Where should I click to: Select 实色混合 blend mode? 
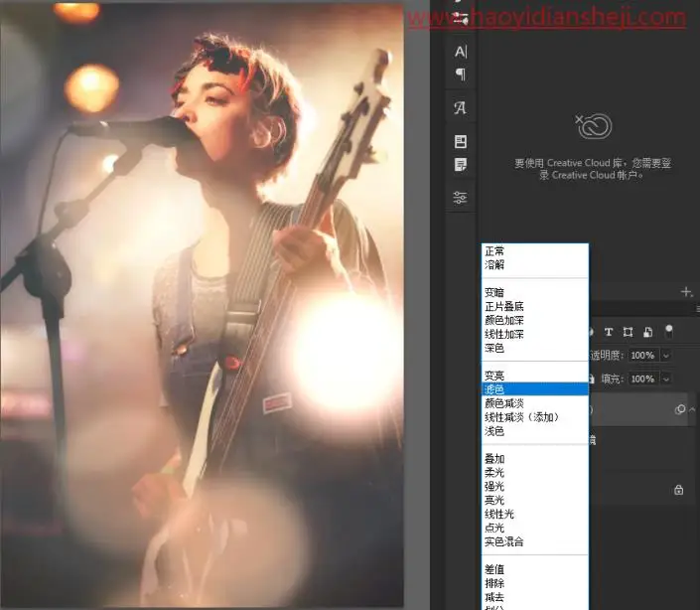pos(535,541)
